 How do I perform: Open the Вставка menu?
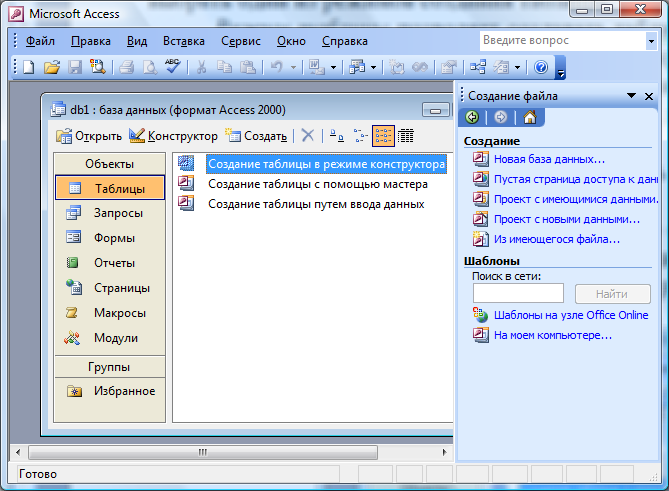coord(183,41)
